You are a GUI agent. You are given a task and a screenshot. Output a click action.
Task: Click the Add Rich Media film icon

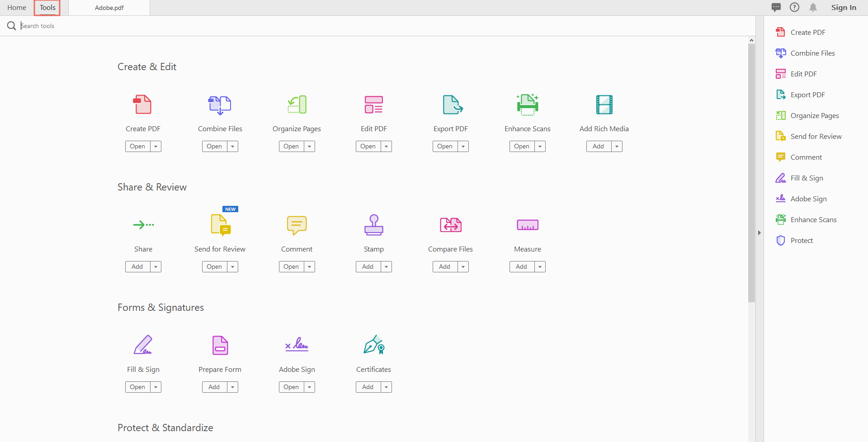click(604, 105)
